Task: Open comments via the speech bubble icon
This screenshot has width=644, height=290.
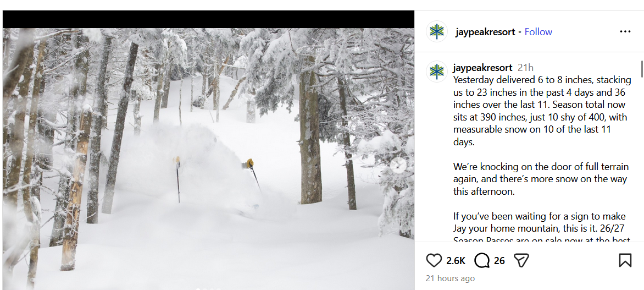Action: point(482,260)
